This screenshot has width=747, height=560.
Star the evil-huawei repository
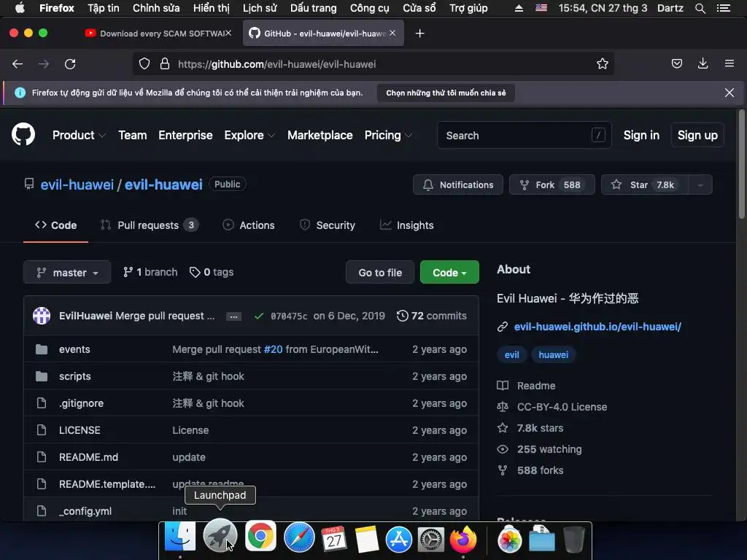645,184
